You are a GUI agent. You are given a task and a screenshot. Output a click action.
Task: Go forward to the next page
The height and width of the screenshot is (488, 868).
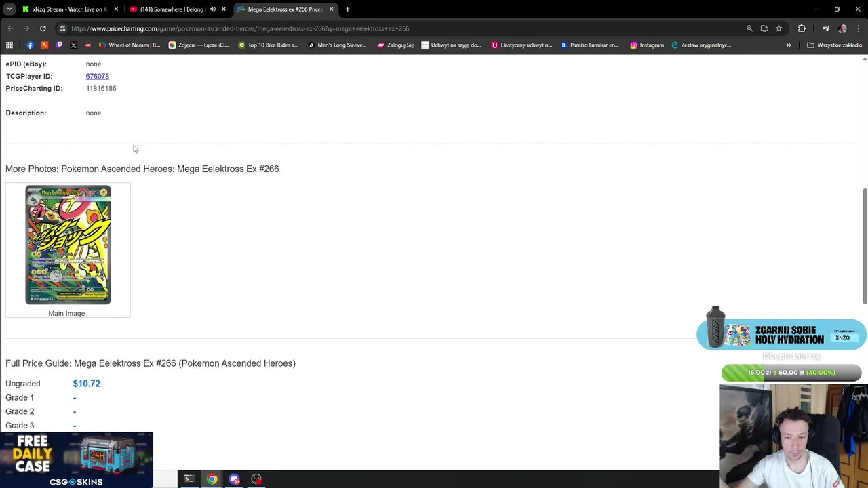(x=26, y=28)
